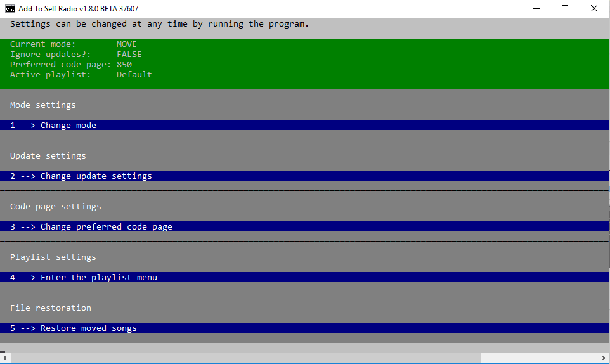
Task: Click the File restoration heading
Action: coord(51,308)
